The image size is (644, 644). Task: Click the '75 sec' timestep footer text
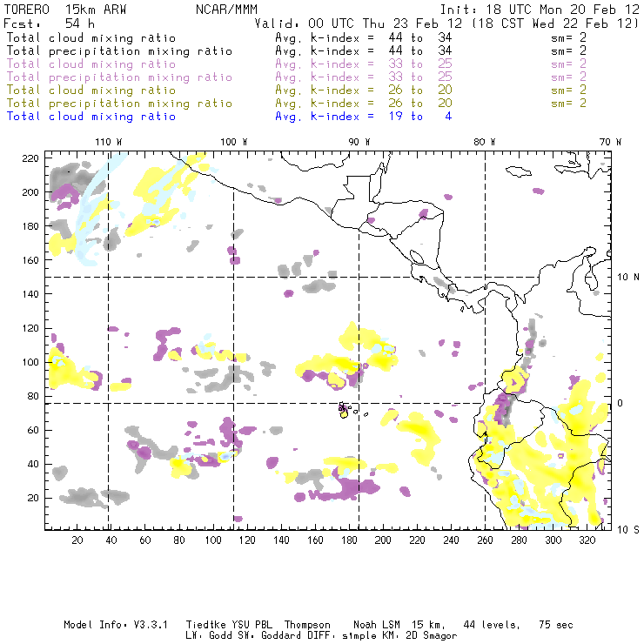click(556, 625)
